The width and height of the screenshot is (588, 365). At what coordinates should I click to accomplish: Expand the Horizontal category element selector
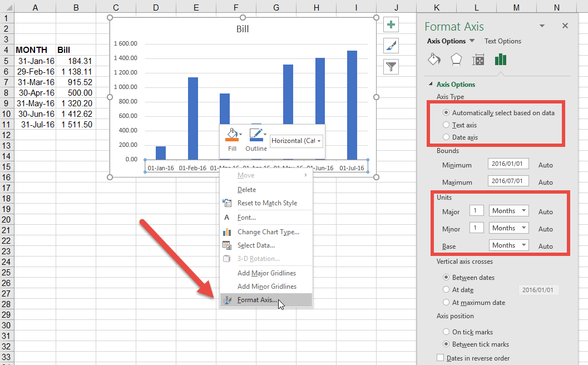point(296,141)
